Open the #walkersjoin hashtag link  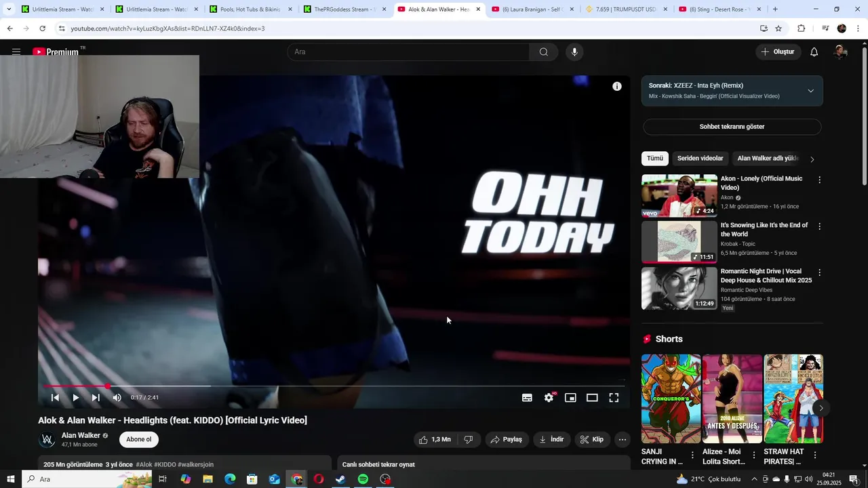195,465
